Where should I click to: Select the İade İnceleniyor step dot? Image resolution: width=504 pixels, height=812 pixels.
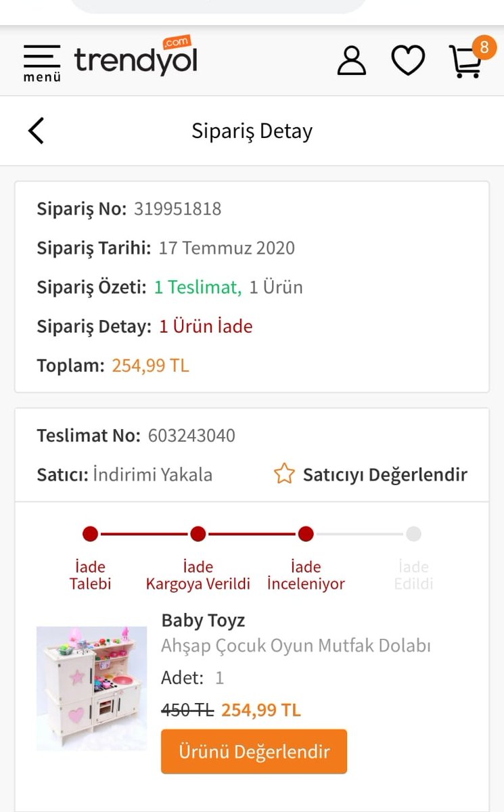306,535
